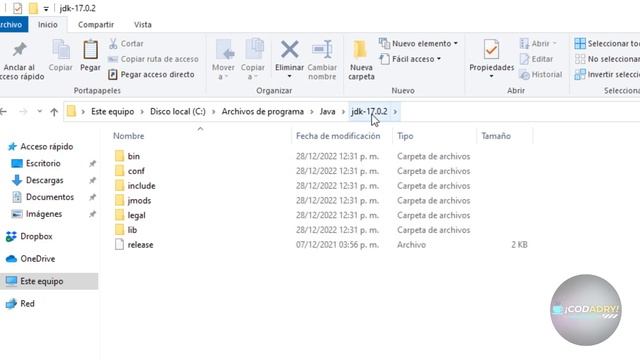Click the Mover a icon
The height and width of the screenshot is (360, 640).
[224, 50]
